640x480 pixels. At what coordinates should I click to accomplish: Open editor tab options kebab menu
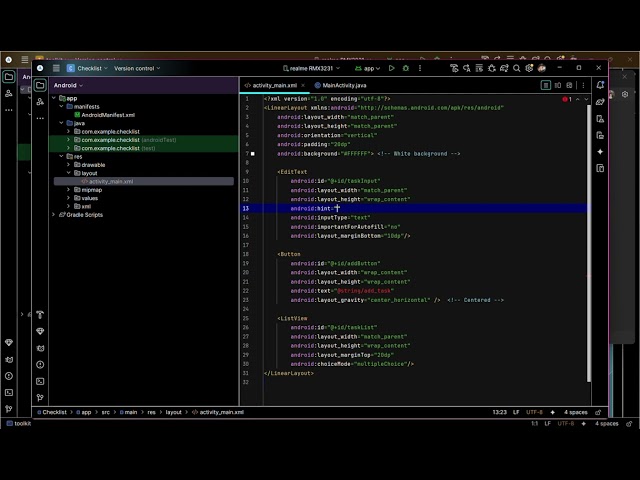click(583, 85)
